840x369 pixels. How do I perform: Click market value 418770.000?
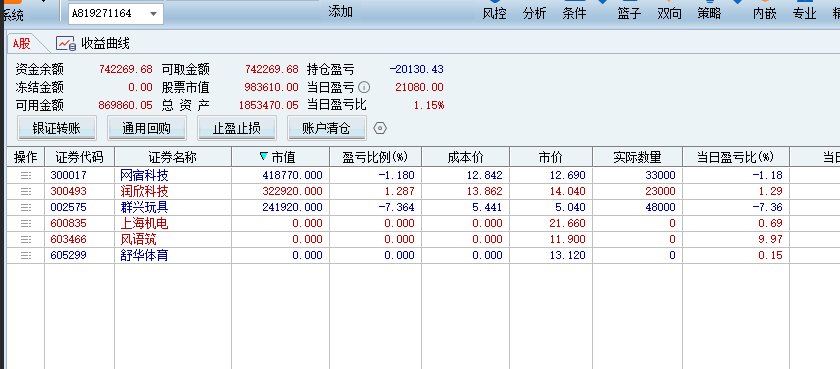tap(292, 175)
